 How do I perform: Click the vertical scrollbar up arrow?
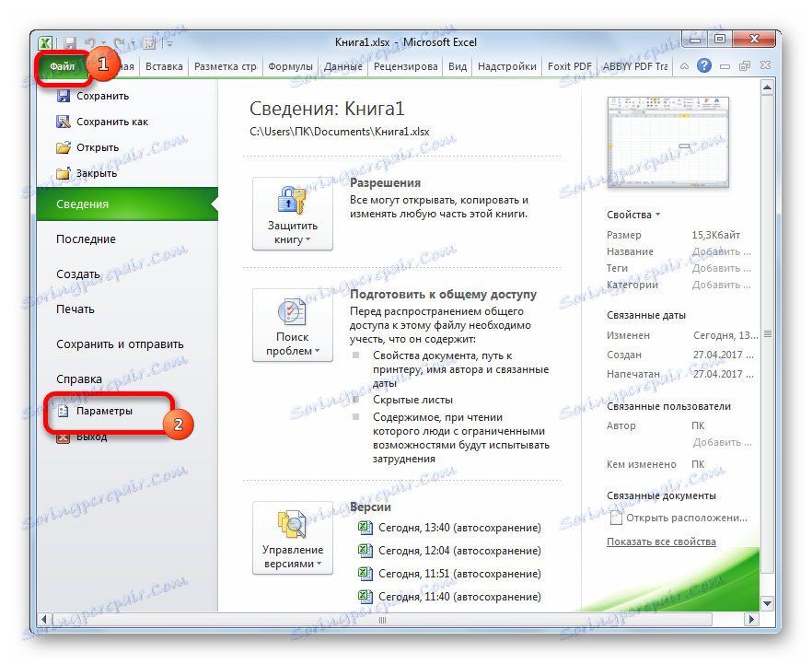coord(768,87)
